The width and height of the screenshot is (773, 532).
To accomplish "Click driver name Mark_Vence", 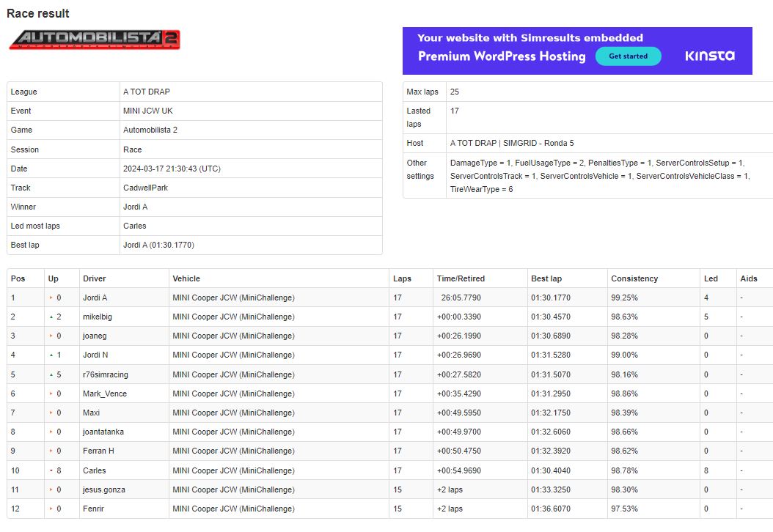I will [105, 394].
